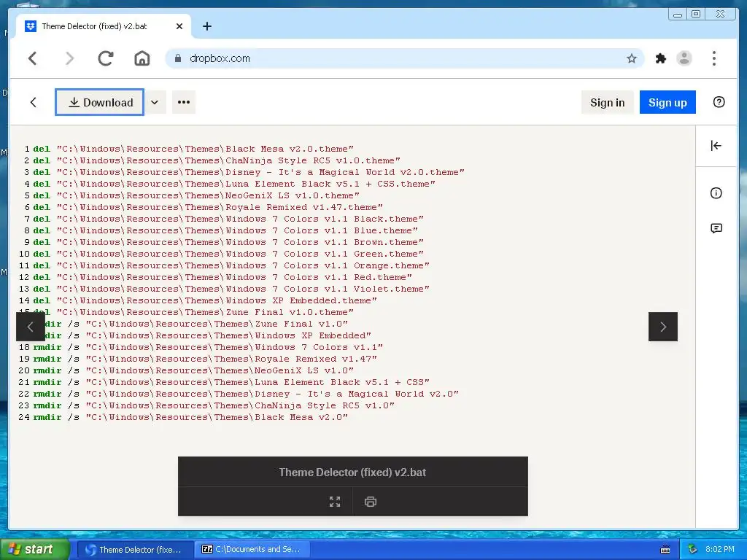Click line 12 Windows 7 Colors Red.theme
The width and height of the screenshot is (747, 560).
(234, 278)
